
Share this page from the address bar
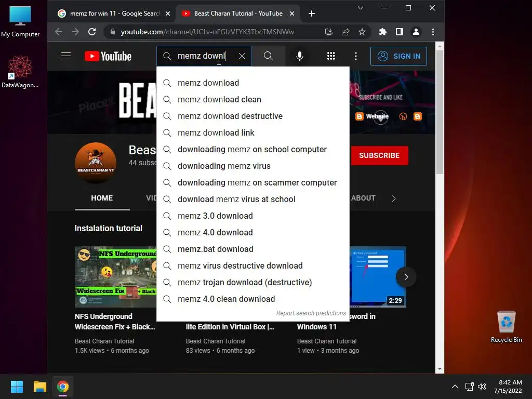coord(345,32)
